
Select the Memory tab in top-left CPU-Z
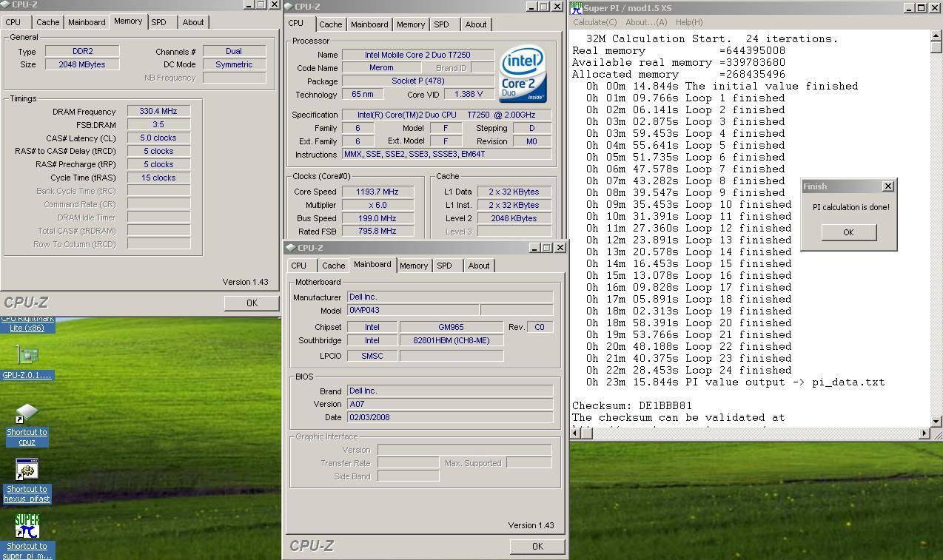[x=128, y=21]
